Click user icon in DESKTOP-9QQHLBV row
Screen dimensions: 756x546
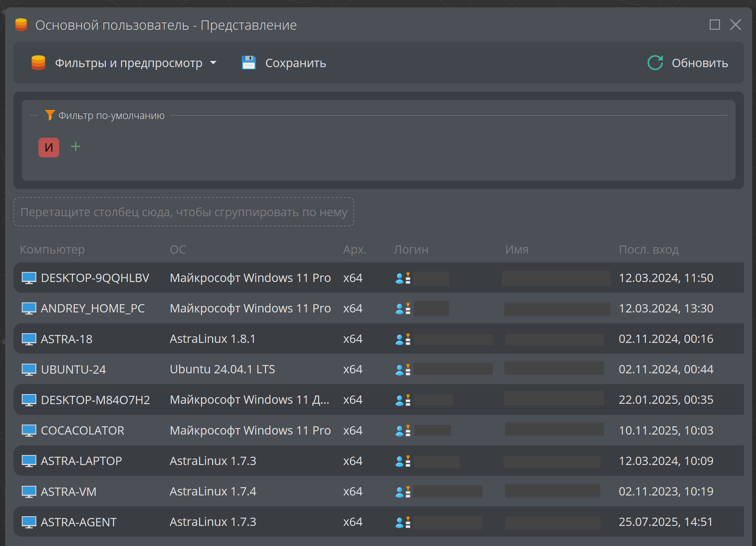coord(403,278)
